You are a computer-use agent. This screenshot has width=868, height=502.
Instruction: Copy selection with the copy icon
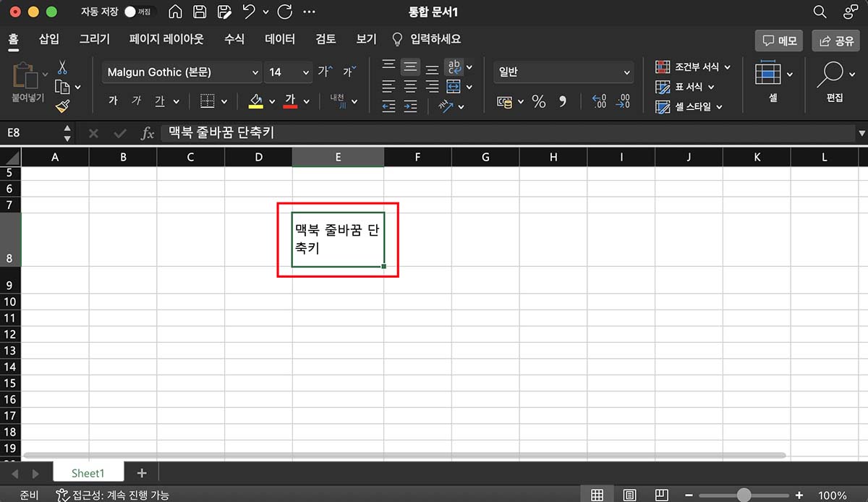click(x=62, y=87)
